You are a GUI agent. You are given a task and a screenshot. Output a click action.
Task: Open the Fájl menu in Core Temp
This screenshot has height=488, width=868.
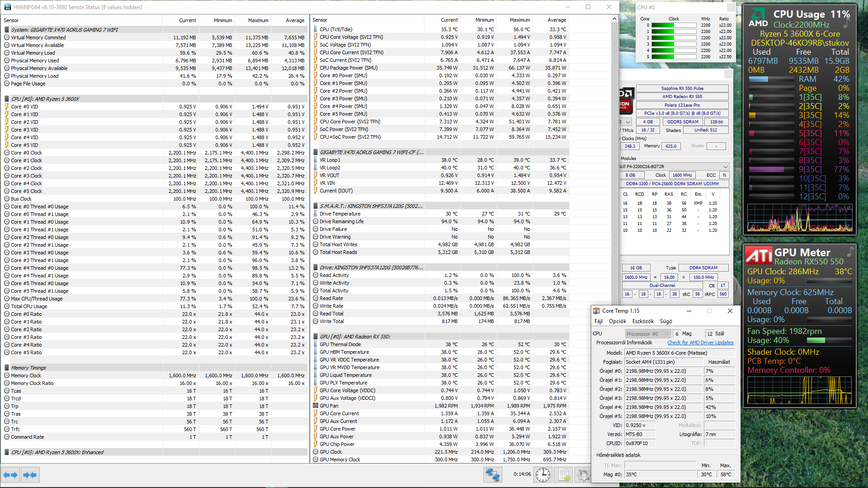(x=599, y=321)
